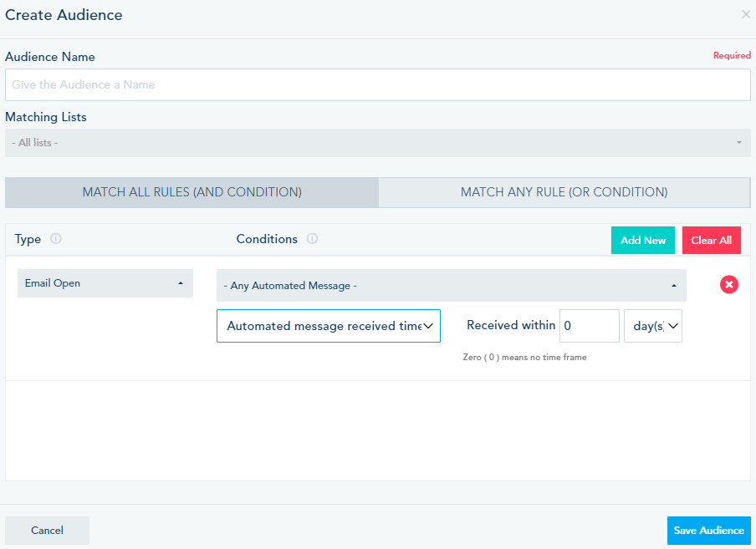Viewport: 756px width, 549px height.
Task: Focus the Audience Name text field
Action: [376, 84]
